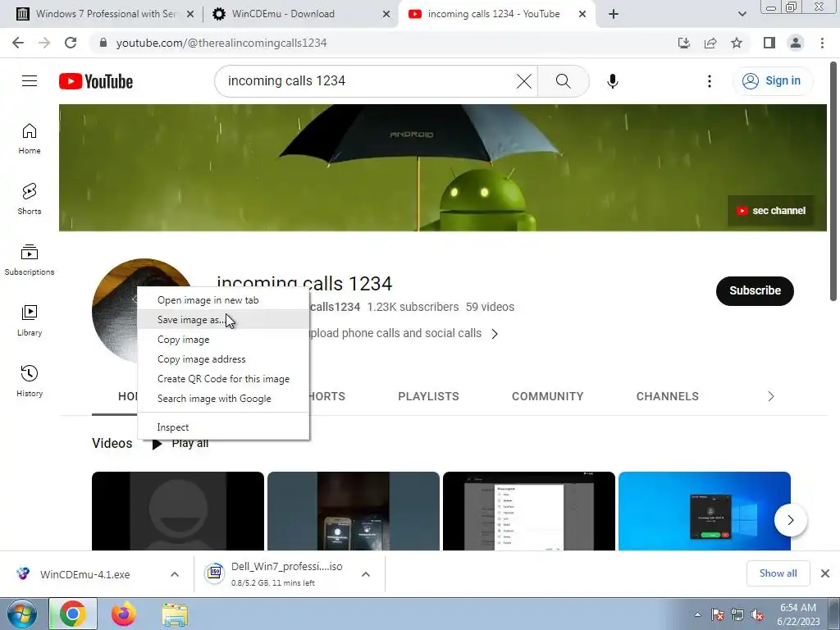Reload the current page

(71, 43)
